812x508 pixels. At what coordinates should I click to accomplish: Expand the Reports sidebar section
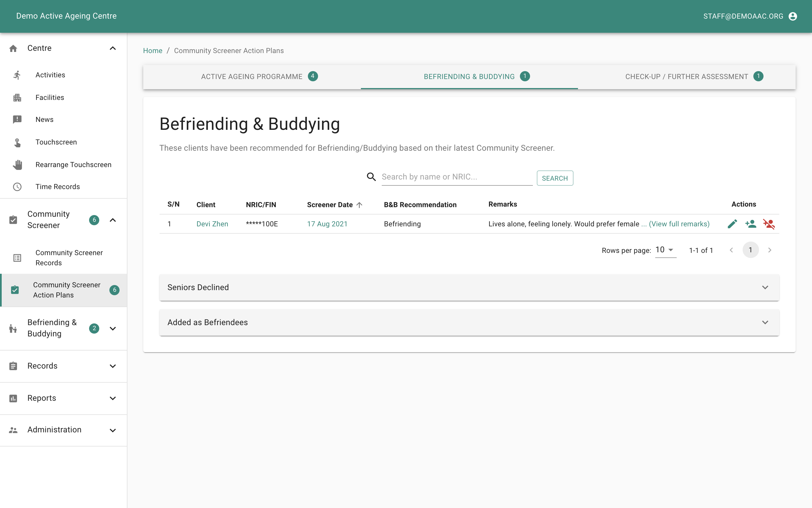113,398
